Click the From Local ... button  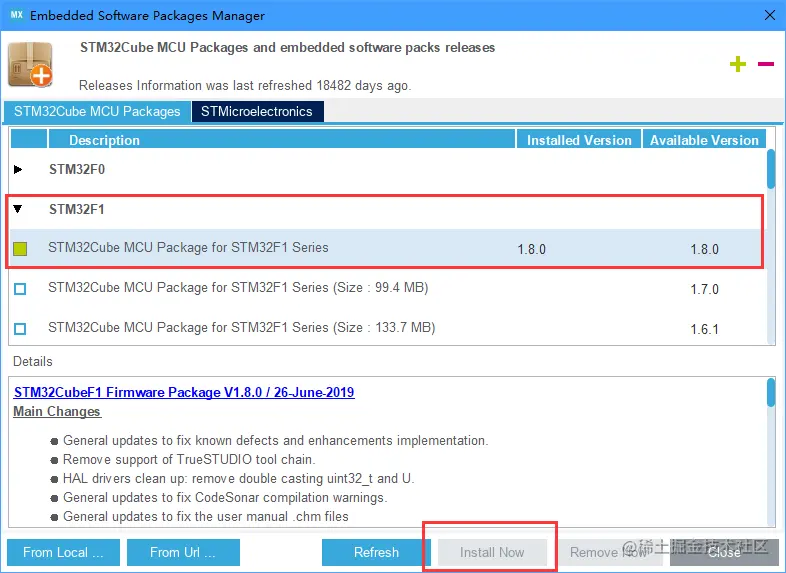pos(63,552)
